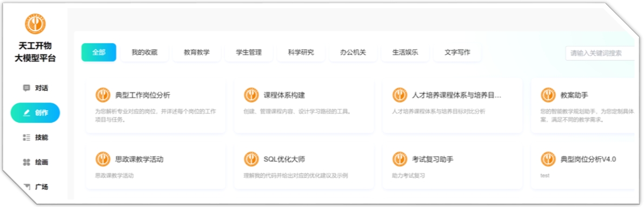This screenshot has width=644, height=207.
Task: Switch to the 我的收藏 tab
Action: pos(144,52)
